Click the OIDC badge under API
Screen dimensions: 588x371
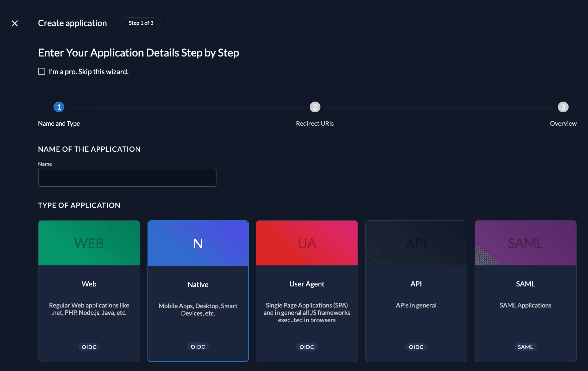coord(416,347)
